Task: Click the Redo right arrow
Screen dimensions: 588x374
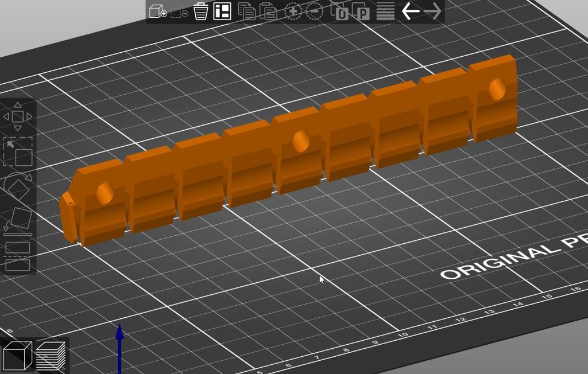Action: (x=432, y=11)
